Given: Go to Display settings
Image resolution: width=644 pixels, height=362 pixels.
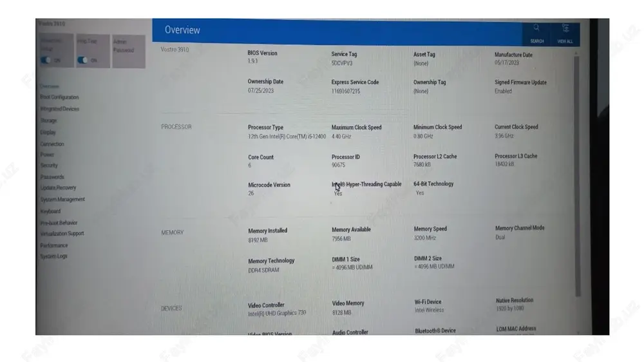Looking at the screenshot, I should tap(48, 132).
